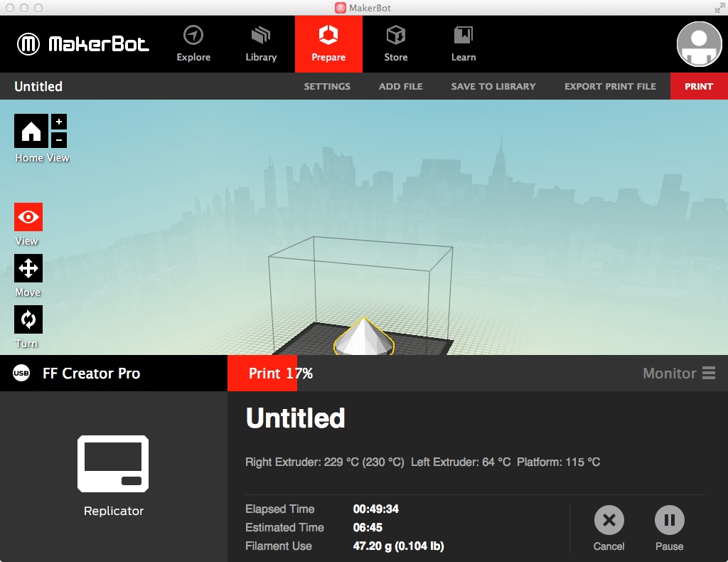Click the Replicator printer icon
This screenshot has width=728, height=562.
coord(113,464)
